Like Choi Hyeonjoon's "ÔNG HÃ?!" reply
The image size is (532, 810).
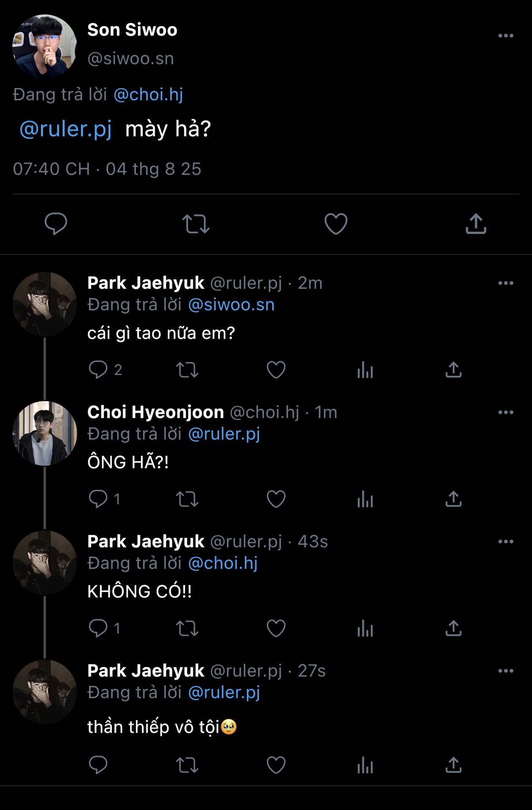coord(276,499)
